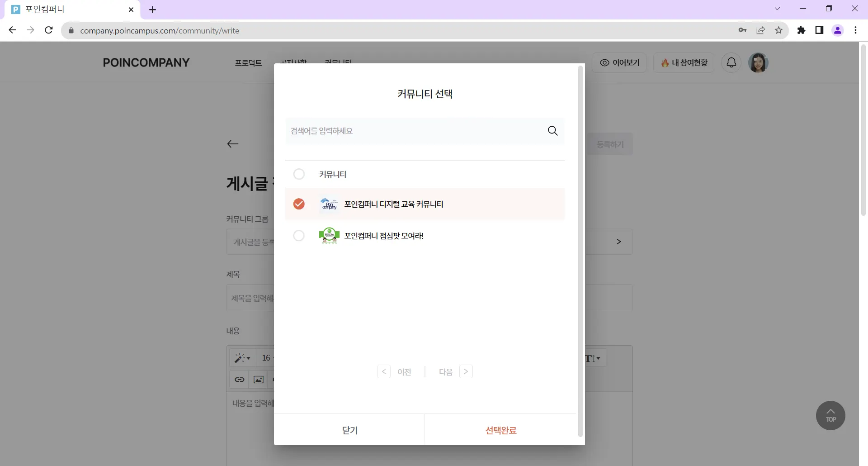868x466 pixels.
Task: Open the tab search chevron in the title bar
Action: pos(777,9)
